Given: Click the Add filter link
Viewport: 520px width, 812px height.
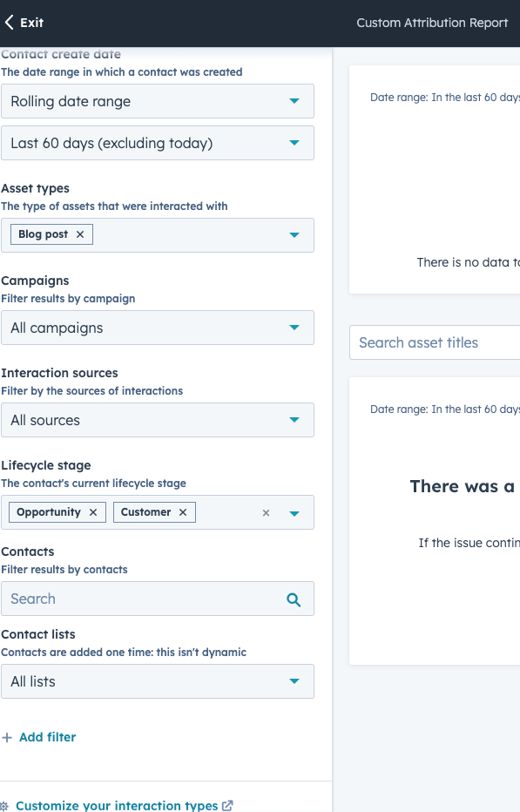Looking at the screenshot, I should 38,737.
